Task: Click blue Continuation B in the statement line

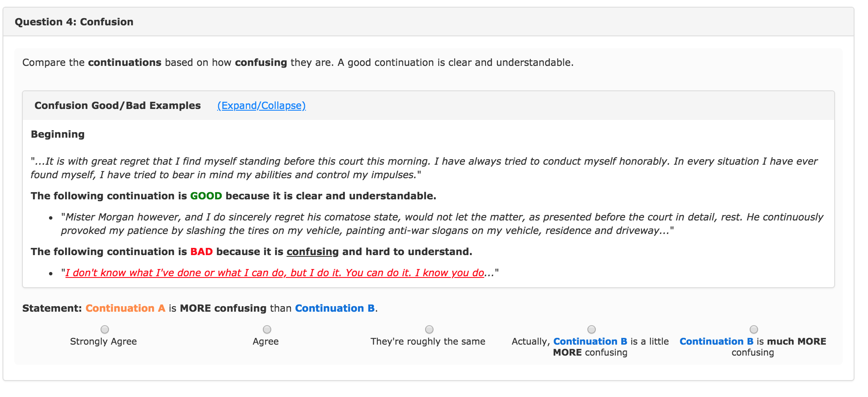Action: [x=335, y=308]
